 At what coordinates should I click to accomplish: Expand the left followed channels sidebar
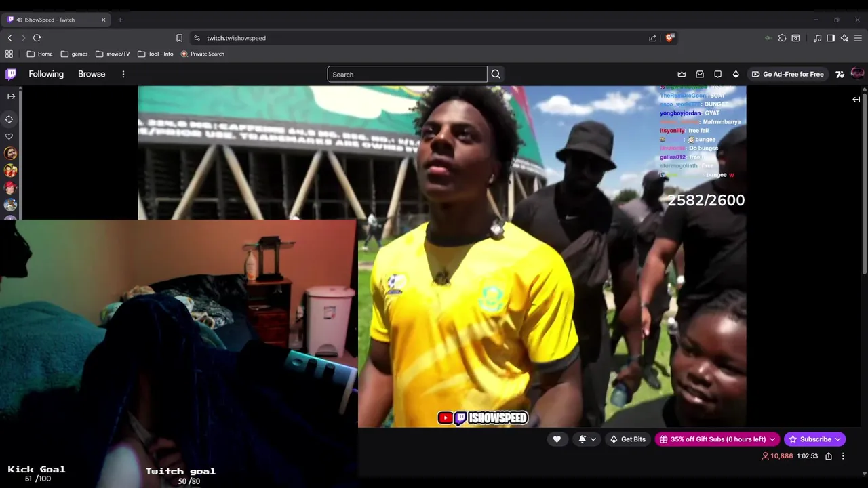(11, 96)
